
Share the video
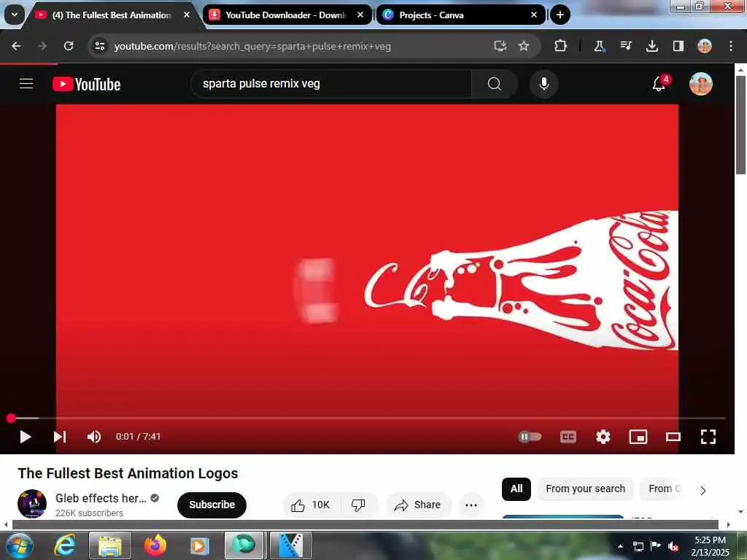point(418,505)
